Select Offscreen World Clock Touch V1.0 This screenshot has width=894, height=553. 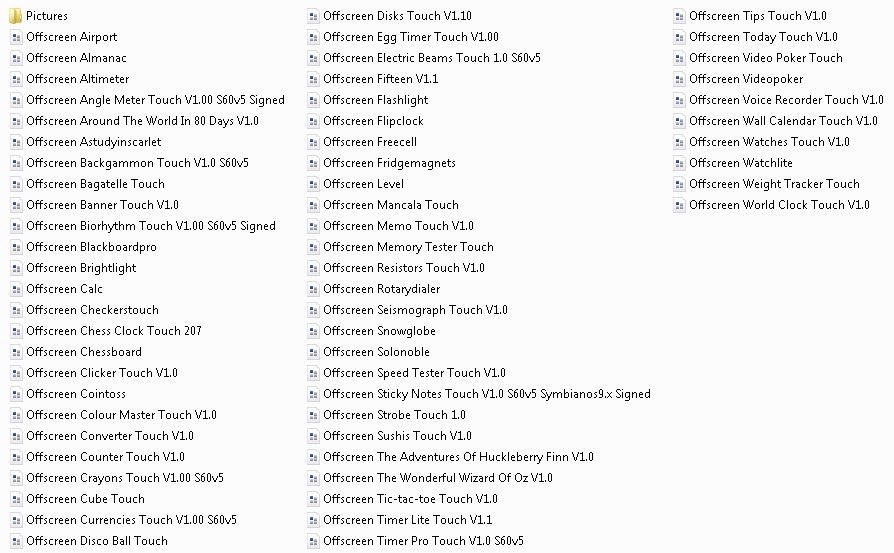pos(779,205)
